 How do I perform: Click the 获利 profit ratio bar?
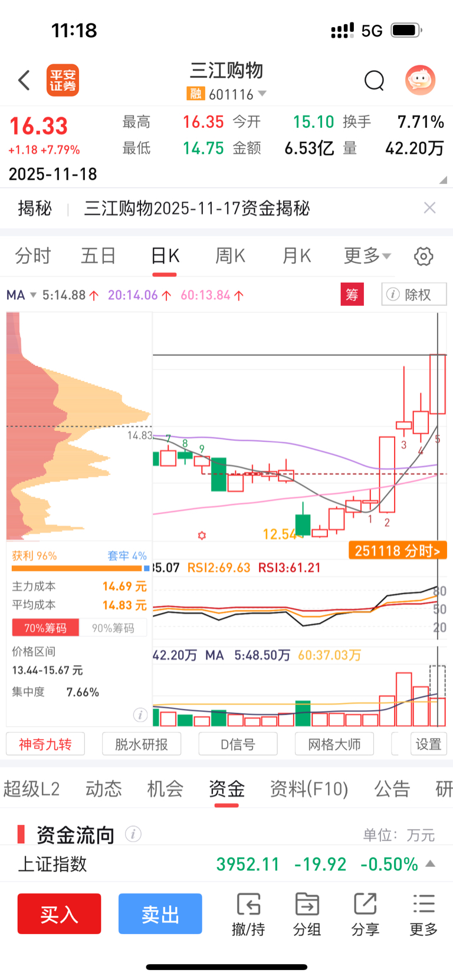77,568
